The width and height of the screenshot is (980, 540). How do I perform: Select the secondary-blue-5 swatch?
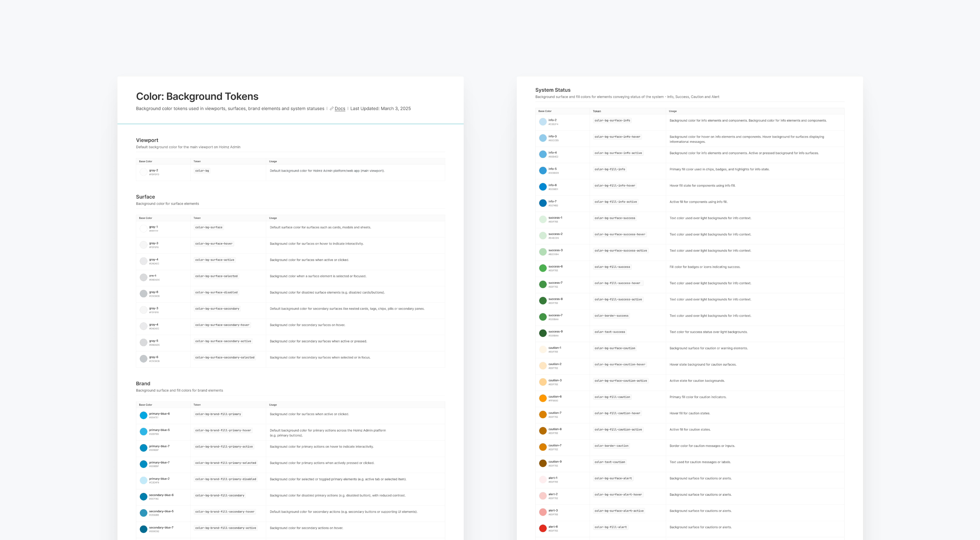[x=143, y=513]
